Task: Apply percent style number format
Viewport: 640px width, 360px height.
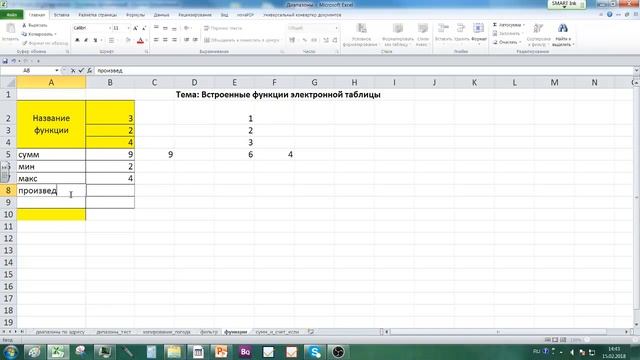Action: 304,40
